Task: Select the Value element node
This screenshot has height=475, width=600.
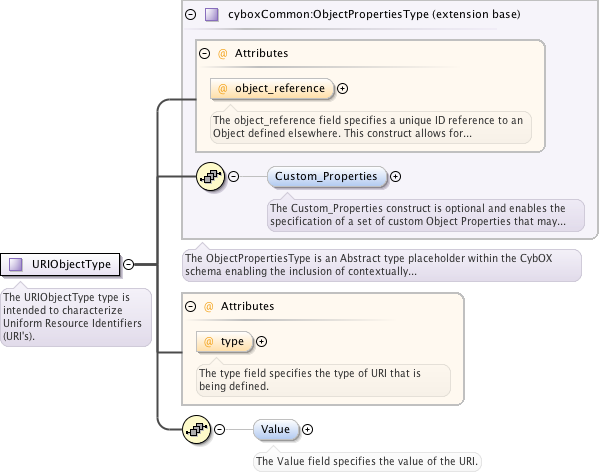Action: click(275, 430)
